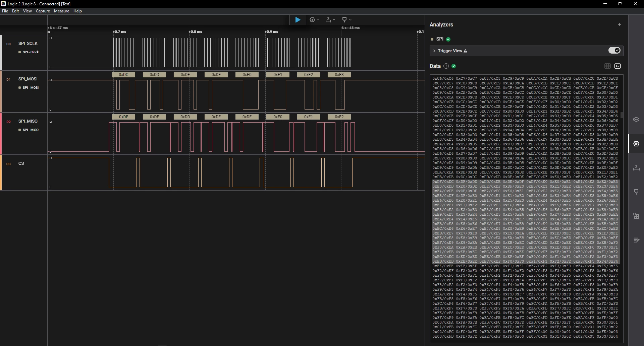Open the analyzer toolbar dropdown arrow
This screenshot has height=346, width=644.
[318, 20]
